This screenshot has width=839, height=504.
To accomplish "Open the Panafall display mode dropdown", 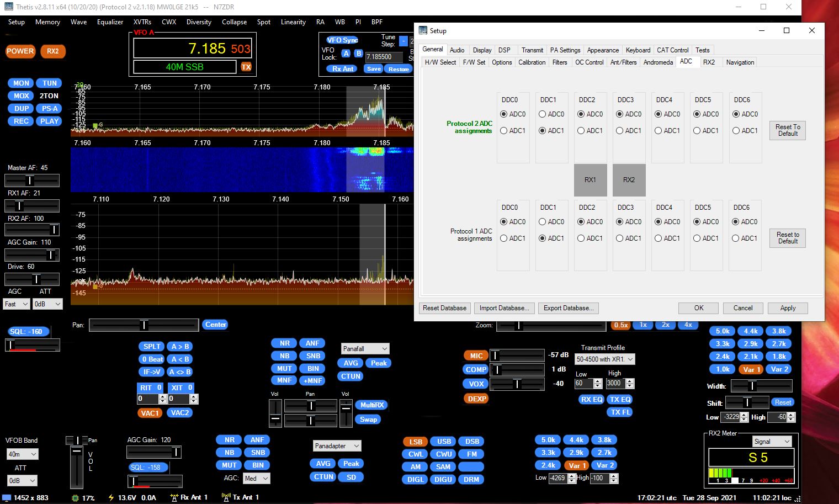I will tap(365, 349).
